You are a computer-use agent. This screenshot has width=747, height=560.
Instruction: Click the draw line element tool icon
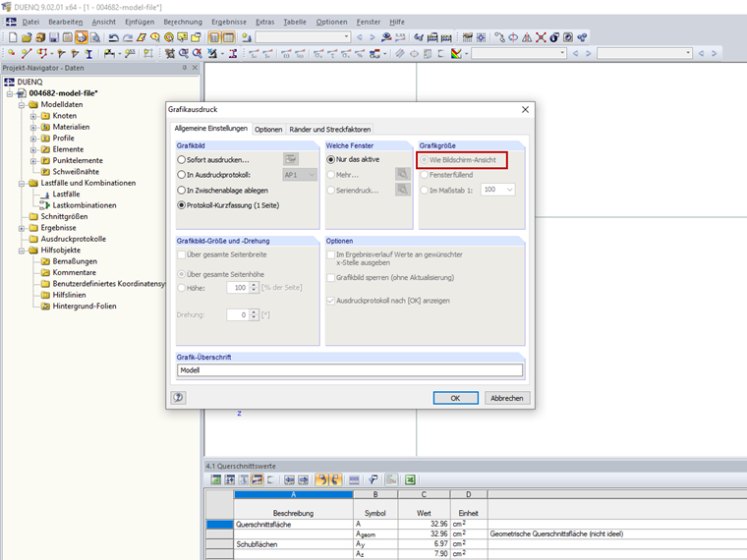point(27,53)
